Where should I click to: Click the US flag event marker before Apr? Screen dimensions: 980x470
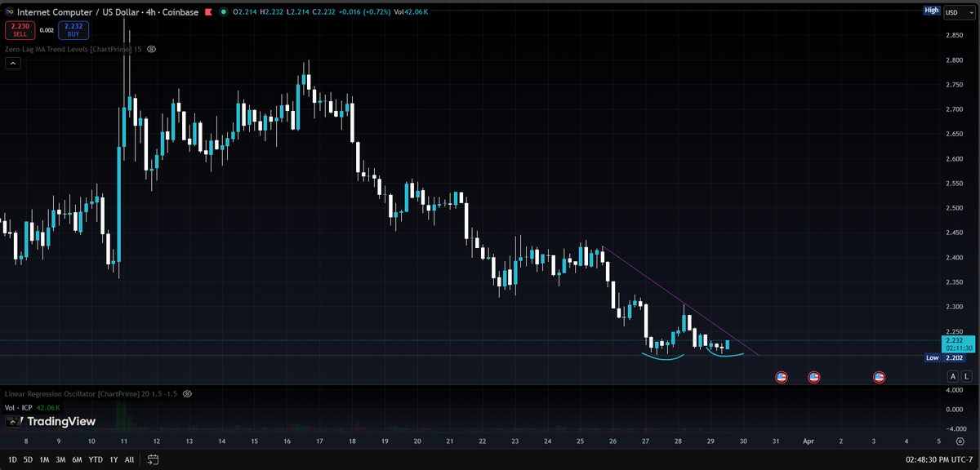[813, 377]
